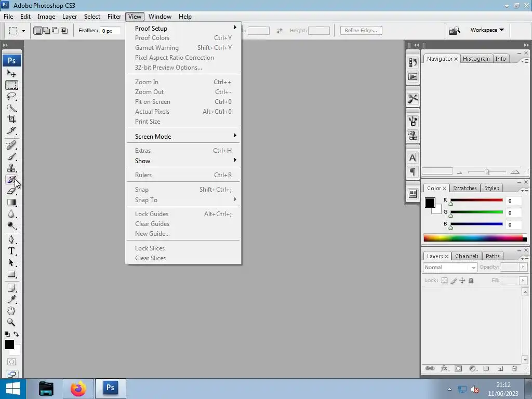Open the Workspace dropdown
The width and height of the screenshot is (532, 399).
(x=487, y=30)
